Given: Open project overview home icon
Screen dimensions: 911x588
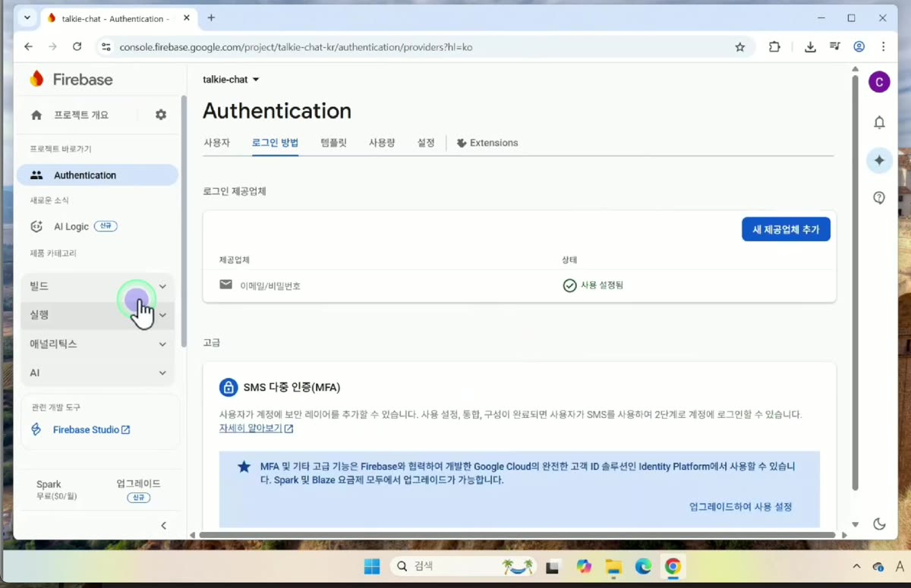Looking at the screenshot, I should [36, 115].
